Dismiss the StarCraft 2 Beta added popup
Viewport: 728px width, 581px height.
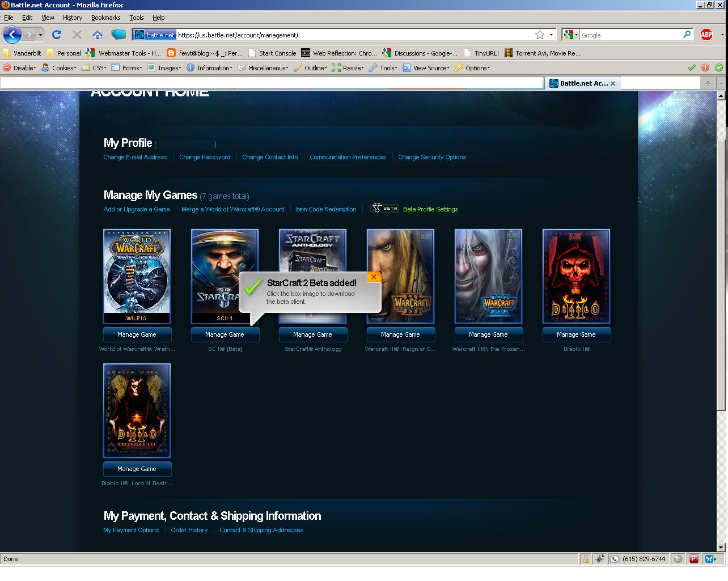click(374, 277)
